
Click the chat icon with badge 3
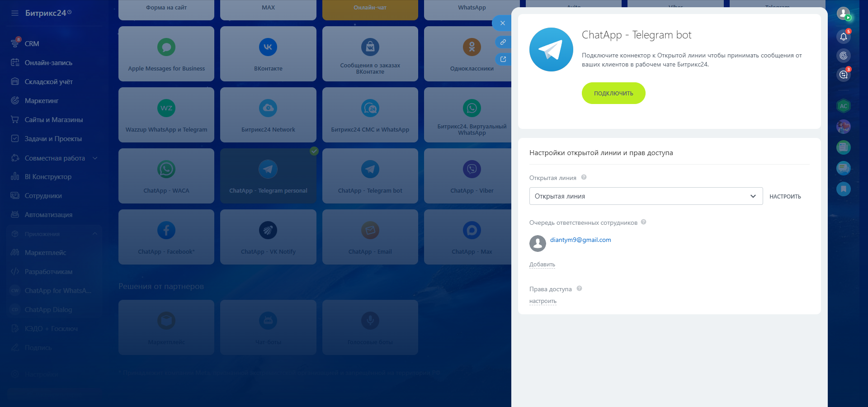click(843, 75)
